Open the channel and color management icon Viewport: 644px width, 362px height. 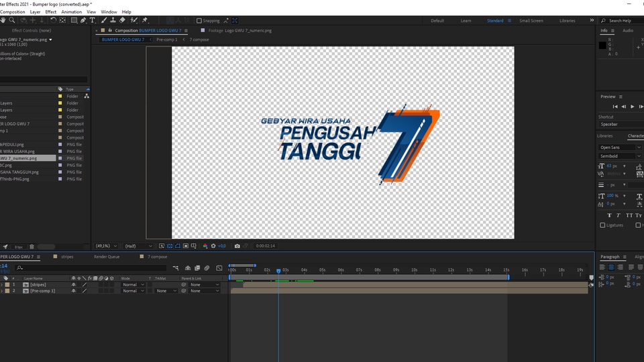[x=205, y=246]
